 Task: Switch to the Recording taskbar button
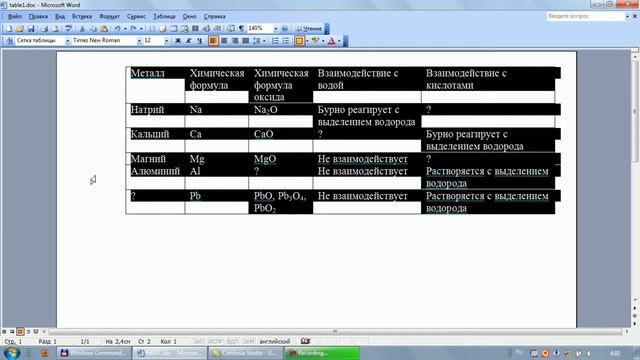pyautogui.click(x=322, y=353)
